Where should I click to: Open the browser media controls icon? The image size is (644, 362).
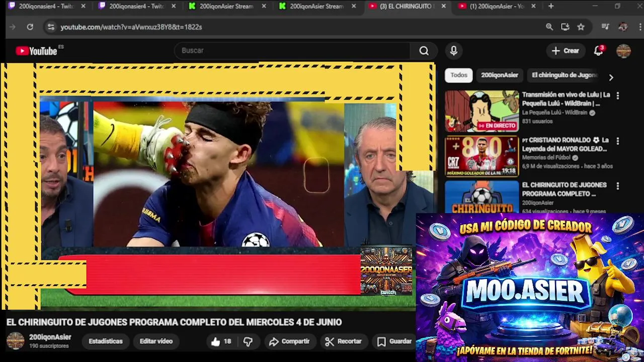pos(605,27)
